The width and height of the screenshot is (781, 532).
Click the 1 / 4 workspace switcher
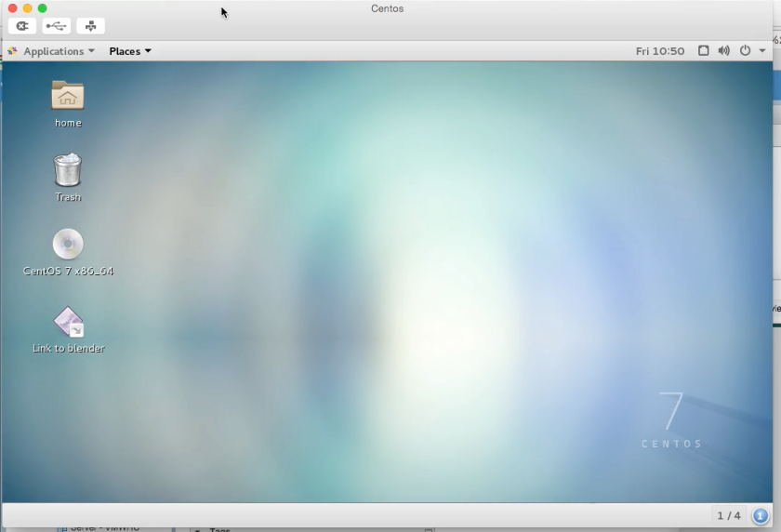pos(729,515)
